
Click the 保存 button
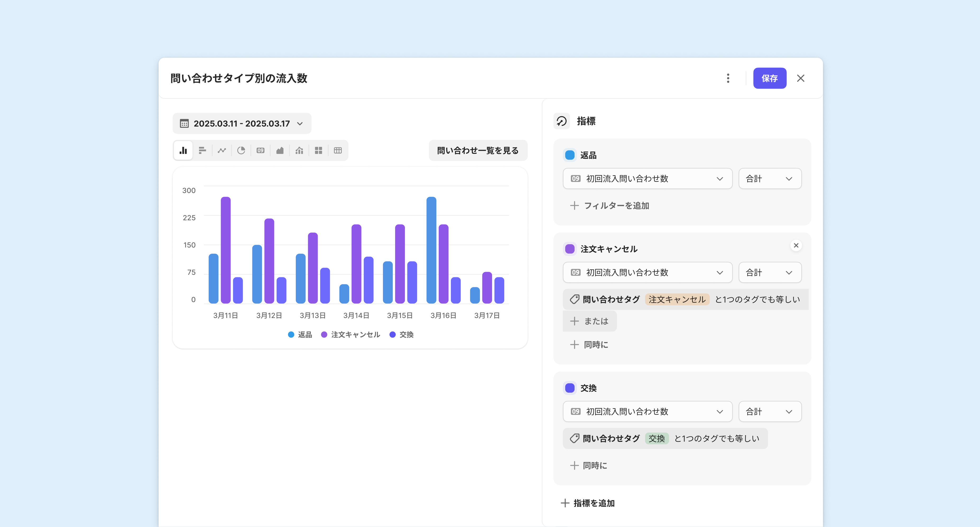pyautogui.click(x=769, y=78)
